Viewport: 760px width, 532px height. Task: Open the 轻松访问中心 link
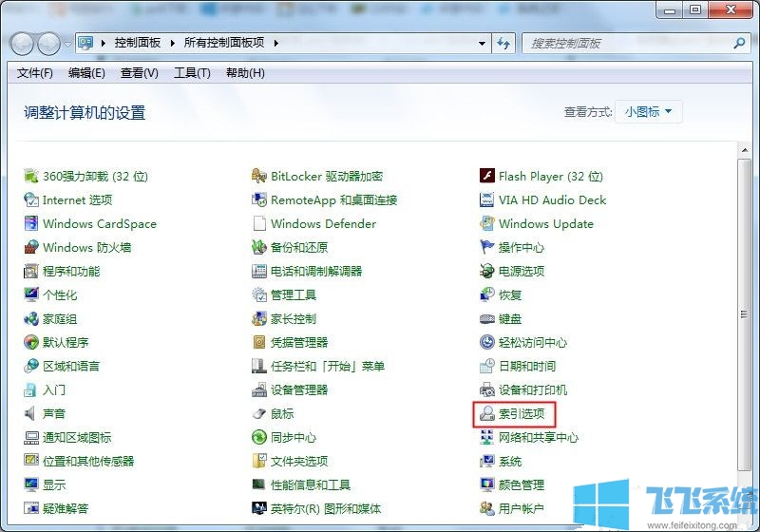[x=533, y=343]
